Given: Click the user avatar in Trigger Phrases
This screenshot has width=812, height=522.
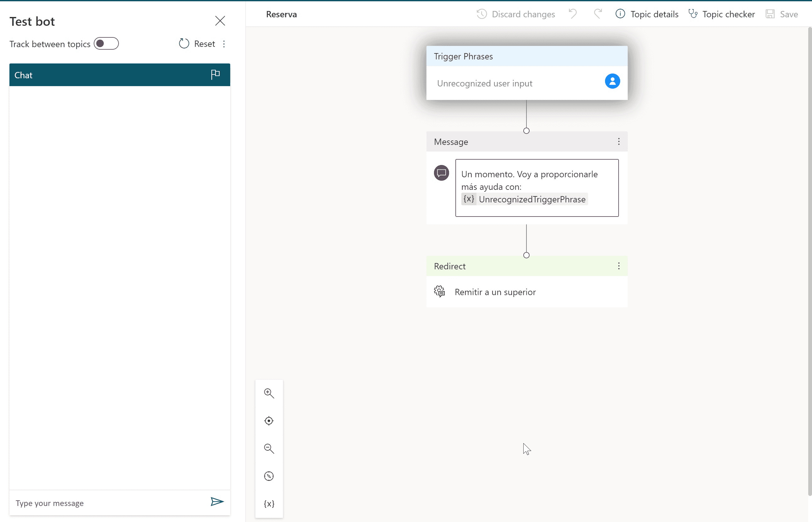Looking at the screenshot, I should coord(613,81).
